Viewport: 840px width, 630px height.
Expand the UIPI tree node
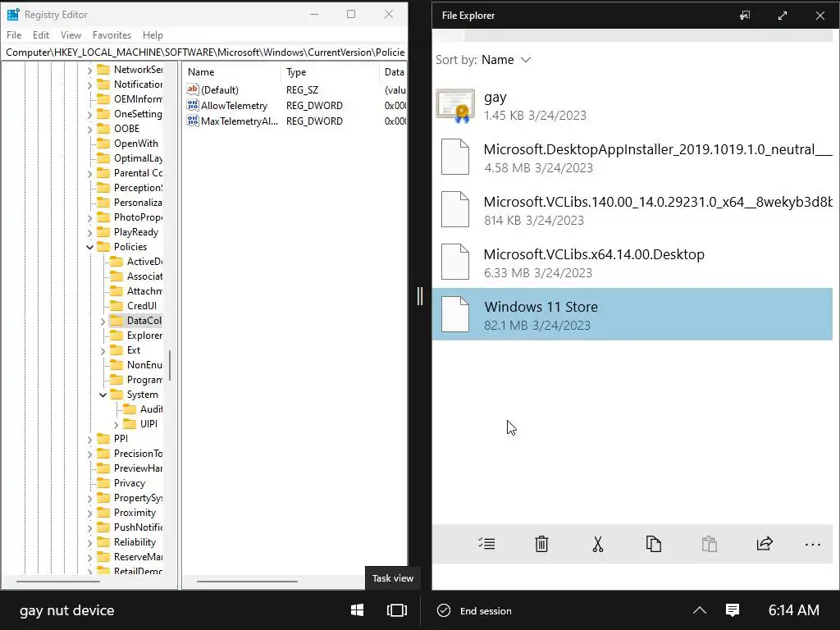(x=116, y=424)
